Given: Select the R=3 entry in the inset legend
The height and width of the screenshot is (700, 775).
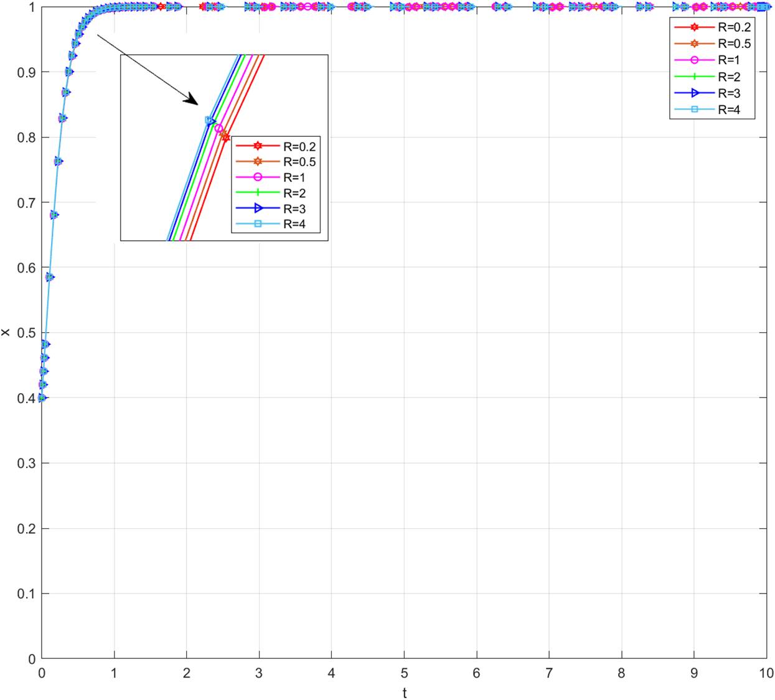Looking at the screenshot, I should (x=294, y=209).
